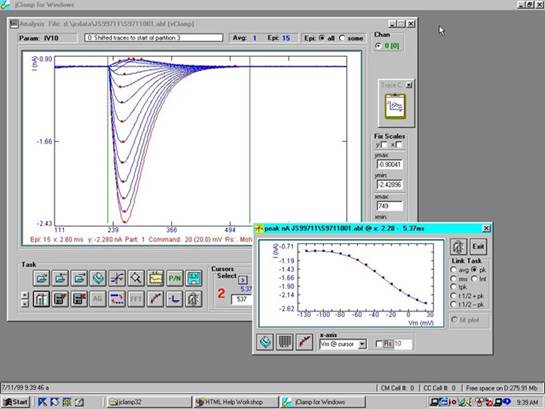Toggle the Fix Scales x checkbox
Screen dimensions: 545x409
click(x=399, y=145)
